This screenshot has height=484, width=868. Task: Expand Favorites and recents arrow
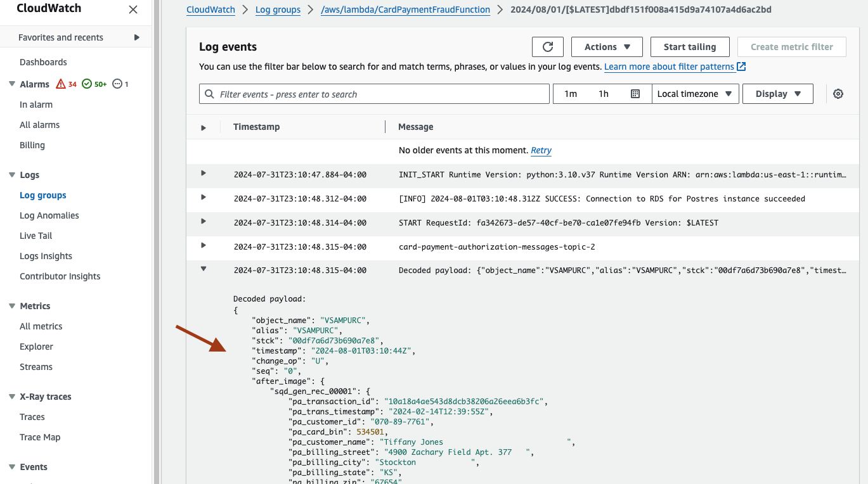pos(137,37)
